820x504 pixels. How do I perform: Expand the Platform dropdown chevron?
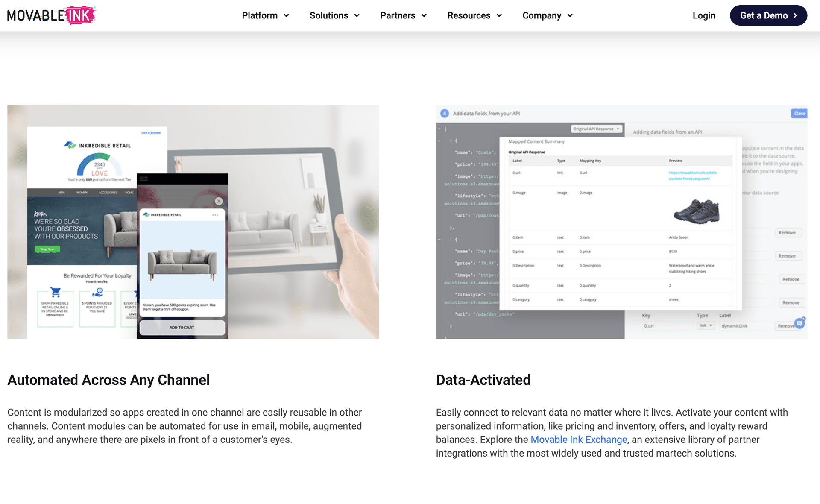[x=286, y=16]
